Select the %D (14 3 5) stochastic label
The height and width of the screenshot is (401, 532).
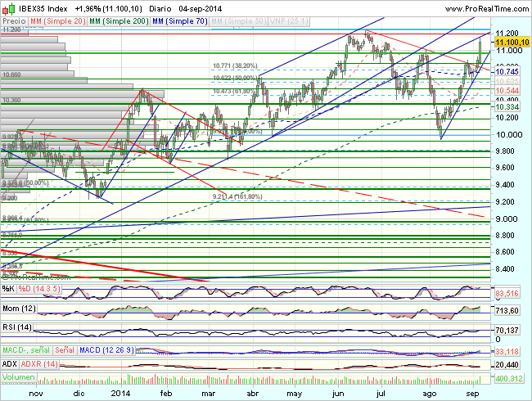click(x=39, y=289)
